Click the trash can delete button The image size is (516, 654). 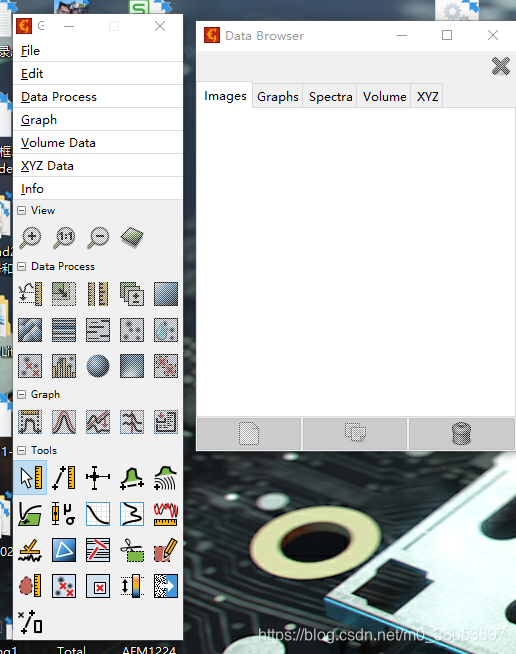(461, 434)
